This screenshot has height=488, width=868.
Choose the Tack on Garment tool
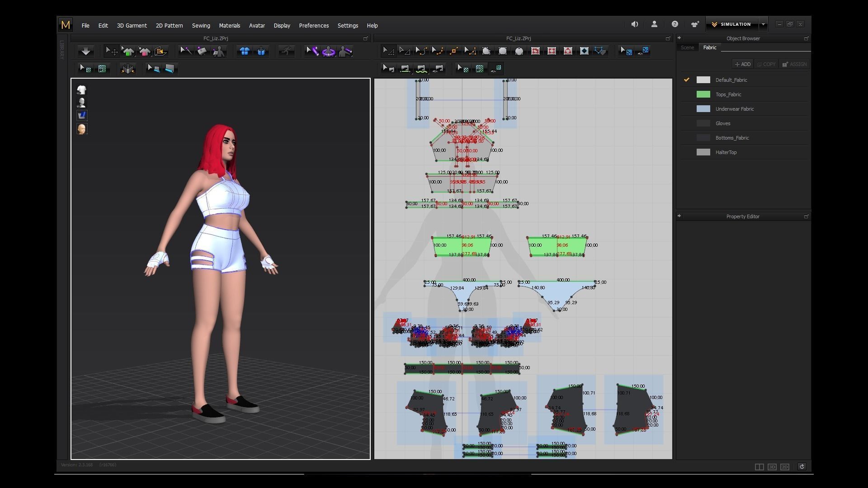coord(202,51)
